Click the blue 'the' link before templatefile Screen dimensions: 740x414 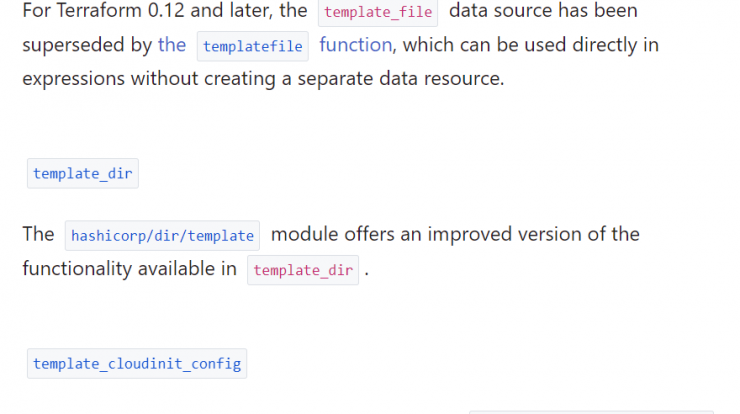(x=172, y=45)
